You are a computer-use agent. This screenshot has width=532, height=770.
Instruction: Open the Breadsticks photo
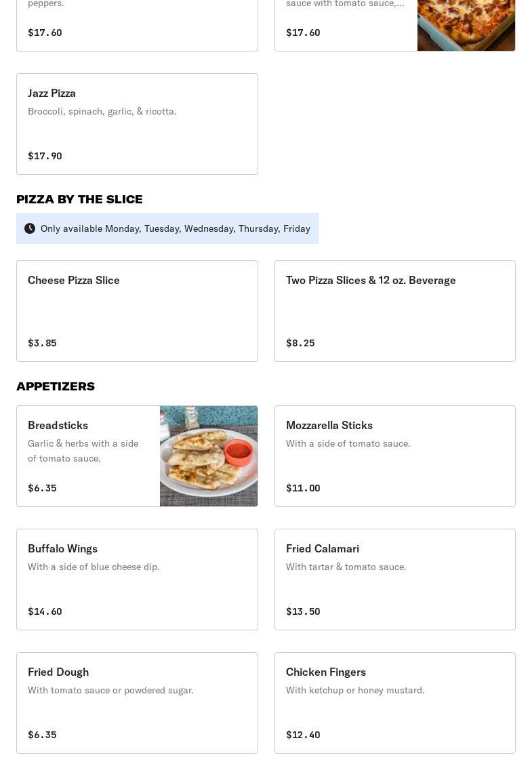(209, 456)
